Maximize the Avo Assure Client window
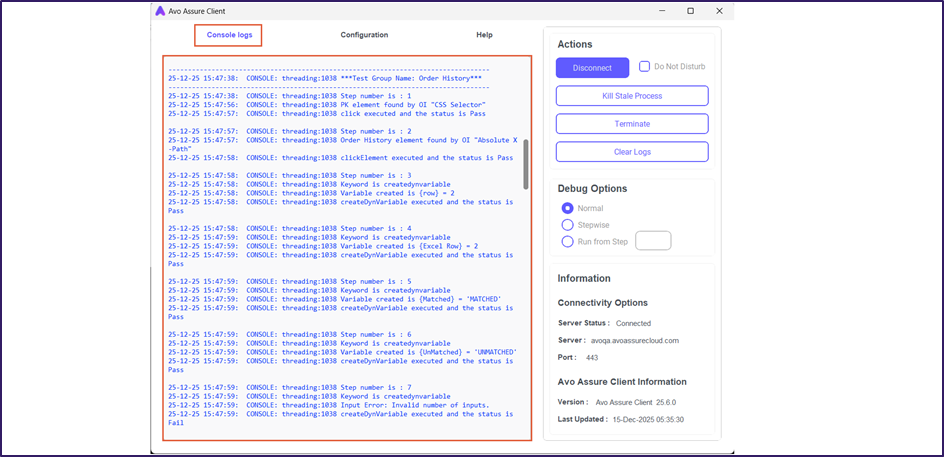 tap(690, 11)
